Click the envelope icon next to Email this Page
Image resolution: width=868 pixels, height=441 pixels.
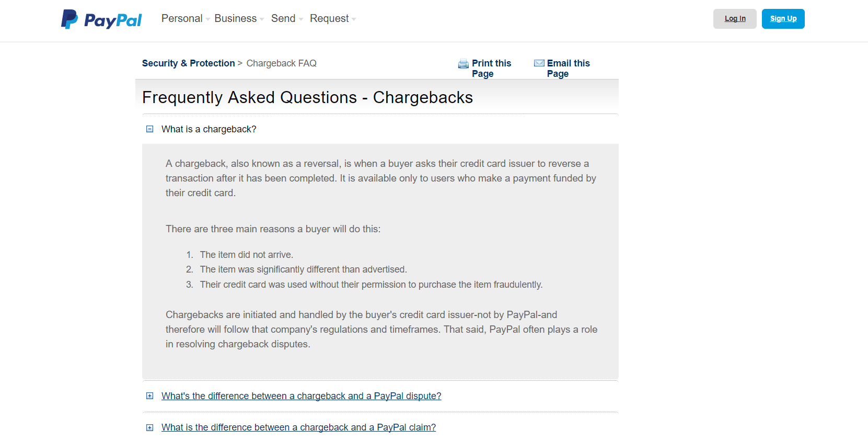pos(539,63)
